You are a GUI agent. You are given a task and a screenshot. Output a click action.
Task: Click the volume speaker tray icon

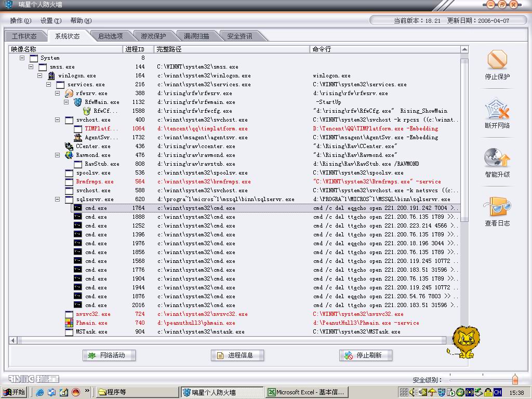point(413,392)
